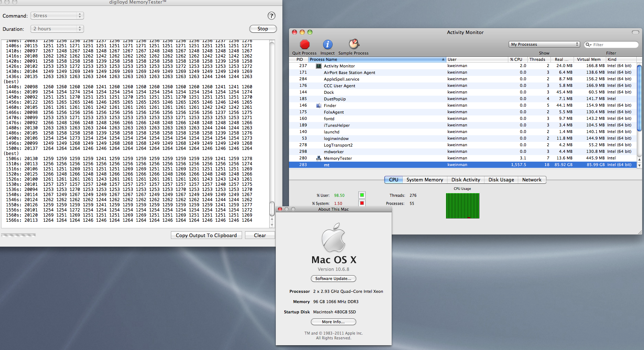644x350 pixels.
Task: Click the green % User color swatch
Action: tap(362, 195)
